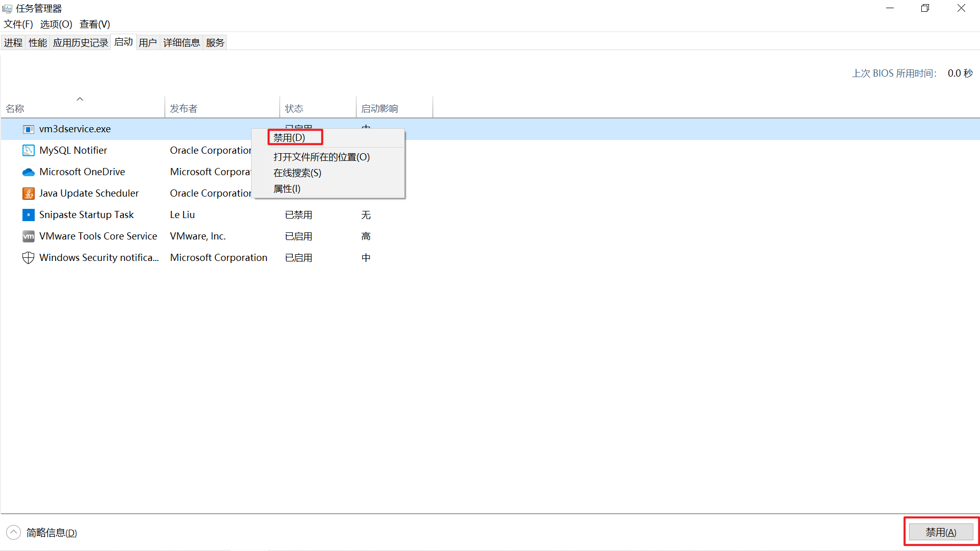Image resolution: width=980 pixels, height=551 pixels.
Task: Click the Microsoft OneDrive cloud icon
Action: pos(29,172)
